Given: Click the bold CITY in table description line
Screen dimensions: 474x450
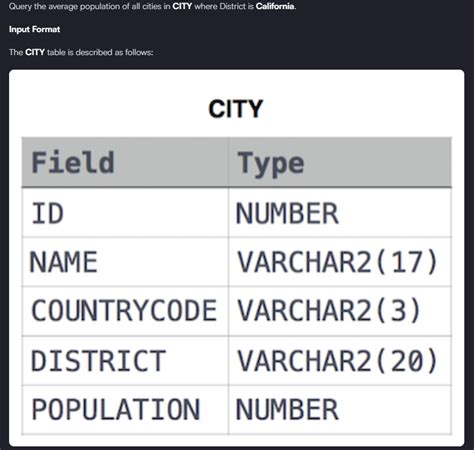Looking at the screenshot, I should pyautogui.click(x=35, y=52).
